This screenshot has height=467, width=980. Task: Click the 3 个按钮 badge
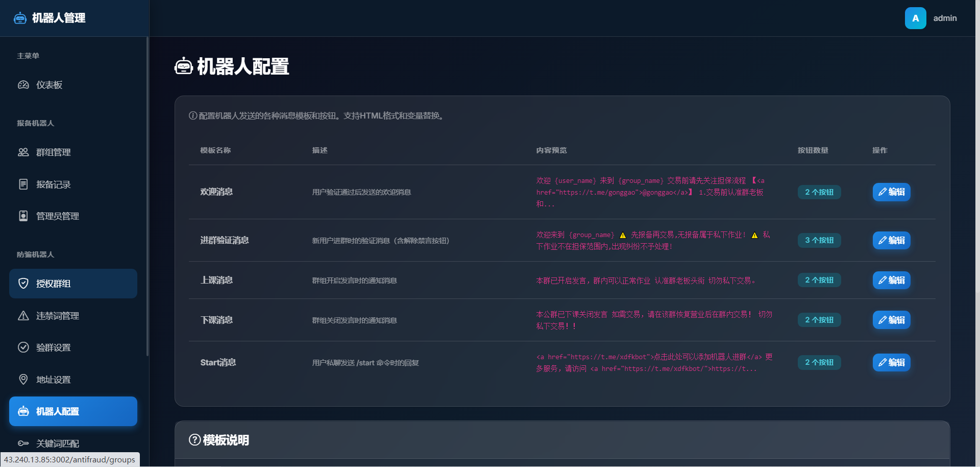tap(819, 240)
